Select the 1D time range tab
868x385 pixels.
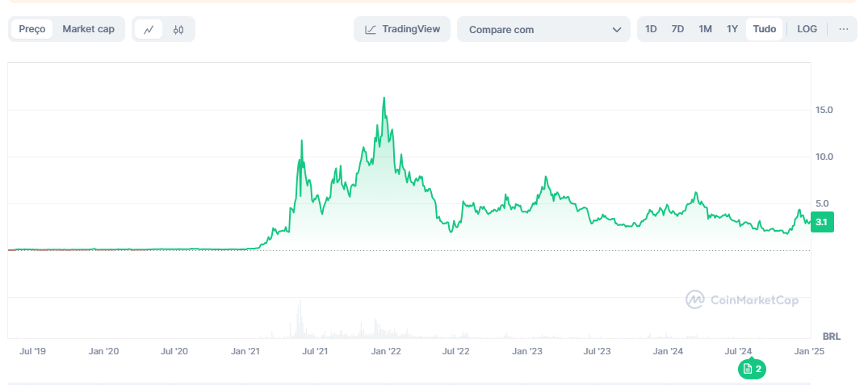pyautogui.click(x=651, y=29)
